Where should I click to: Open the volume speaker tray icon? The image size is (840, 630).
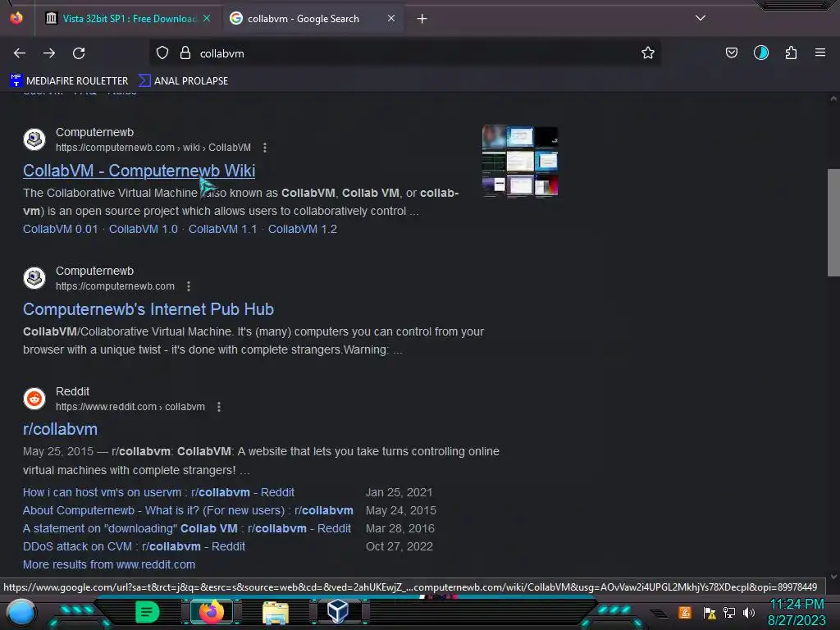click(749, 613)
